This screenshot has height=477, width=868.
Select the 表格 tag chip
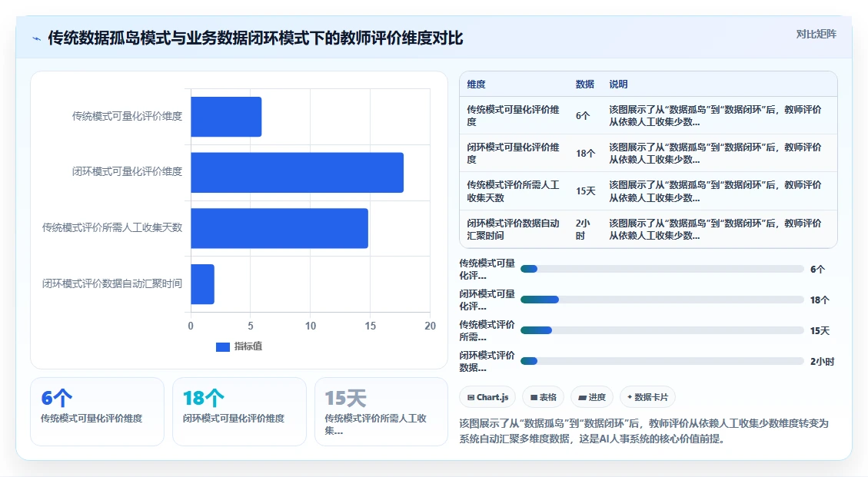543,397
